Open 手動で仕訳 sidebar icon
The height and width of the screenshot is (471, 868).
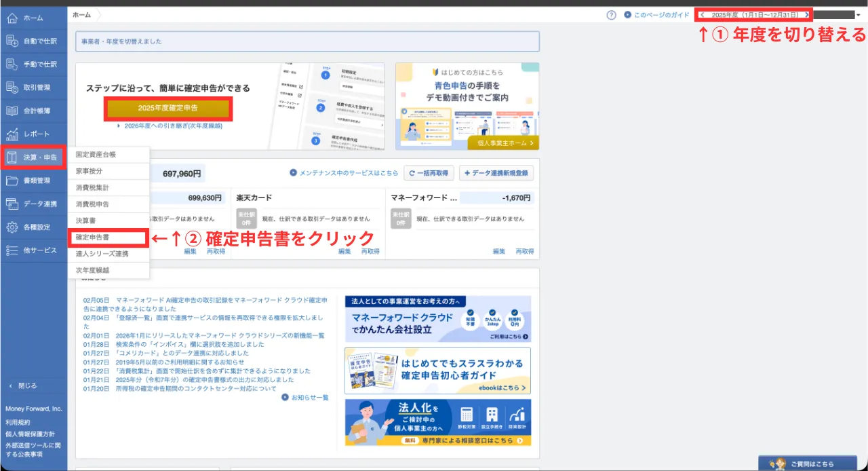pos(12,64)
